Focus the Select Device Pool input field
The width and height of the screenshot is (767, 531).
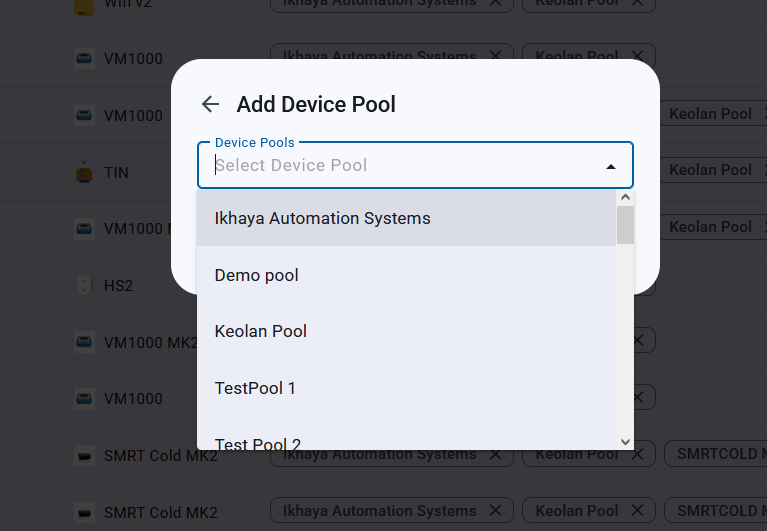tap(400, 166)
